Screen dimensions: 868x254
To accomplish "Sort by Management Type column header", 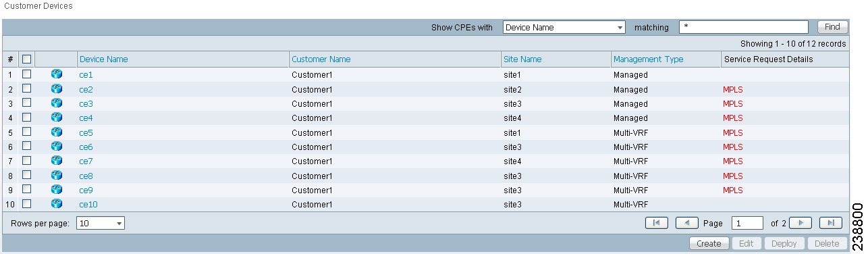I will [x=648, y=59].
